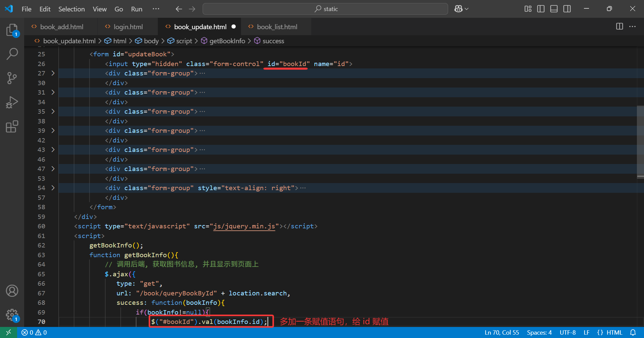Click the Spaces: 4 indentation setting

(539, 333)
